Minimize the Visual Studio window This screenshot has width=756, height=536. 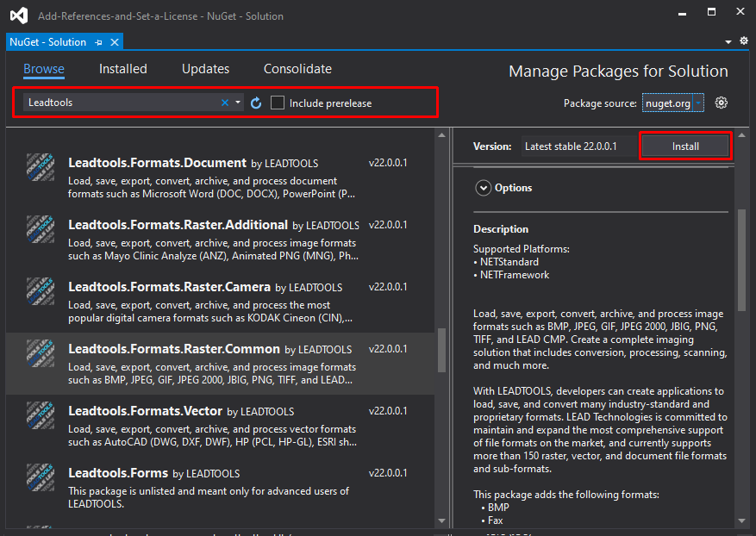(x=682, y=13)
